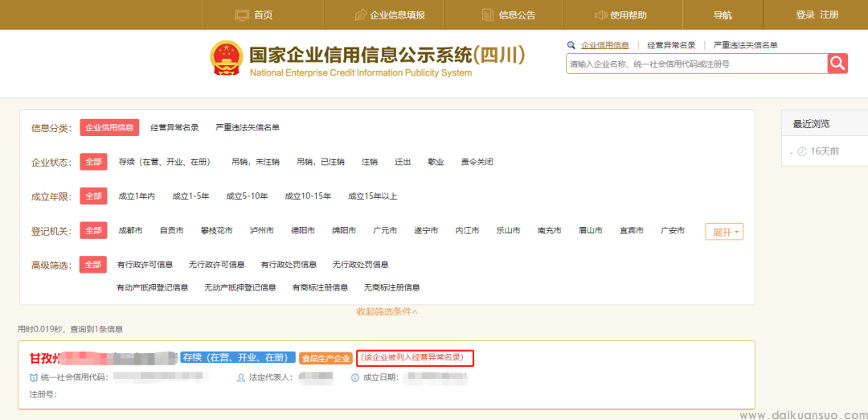
Task: Select 全部 in 成立年限 filter
Action: coord(93,196)
